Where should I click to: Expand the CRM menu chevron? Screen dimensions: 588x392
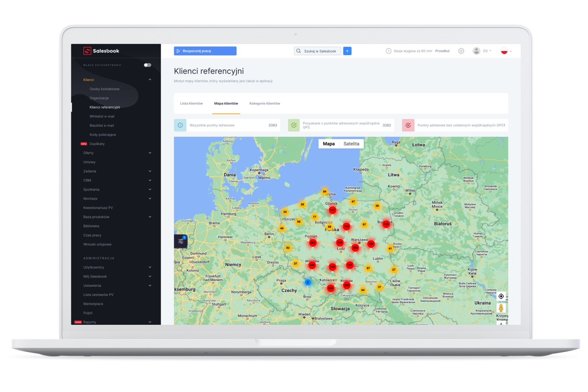coord(150,180)
